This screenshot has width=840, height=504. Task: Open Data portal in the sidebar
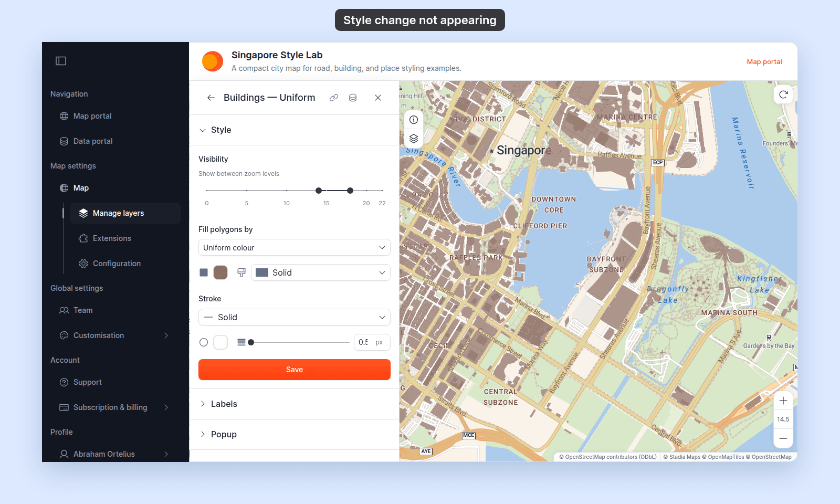coord(114,141)
